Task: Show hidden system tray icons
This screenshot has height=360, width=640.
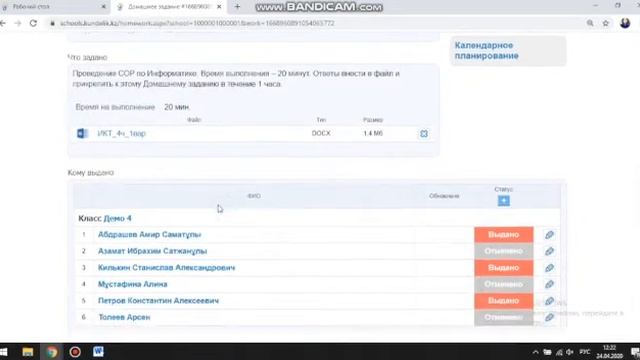Action: (x=536, y=352)
